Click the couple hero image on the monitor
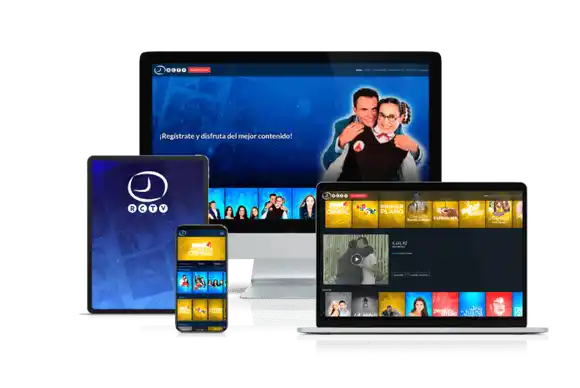This screenshot has height=388, width=580. (x=373, y=134)
